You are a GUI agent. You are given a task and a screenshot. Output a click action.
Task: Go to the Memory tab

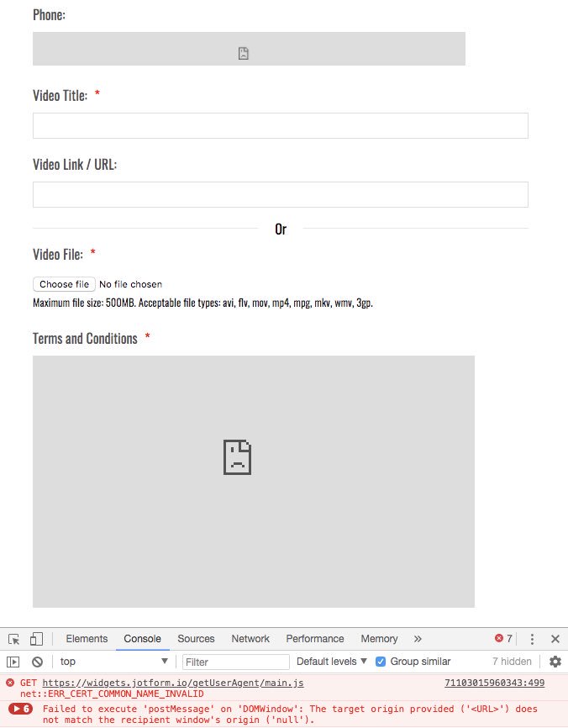coord(379,639)
